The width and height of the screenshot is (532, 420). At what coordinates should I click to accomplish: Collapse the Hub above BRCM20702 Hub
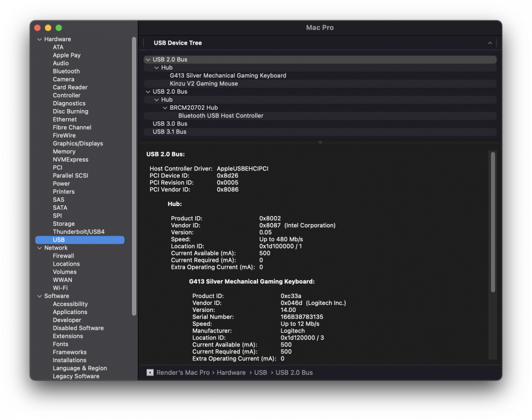click(156, 100)
